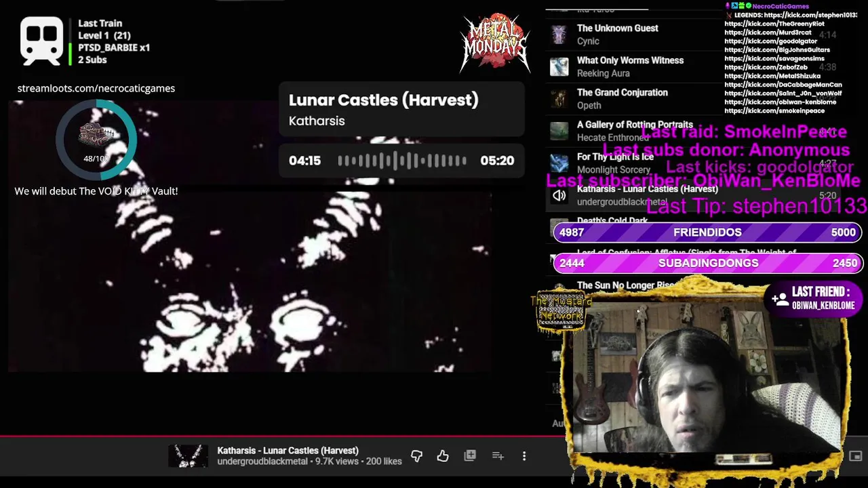Select What Only Worms Witness thumbnail
Image resolution: width=868 pixels, height=488 pixels.
tap(559, 66)
